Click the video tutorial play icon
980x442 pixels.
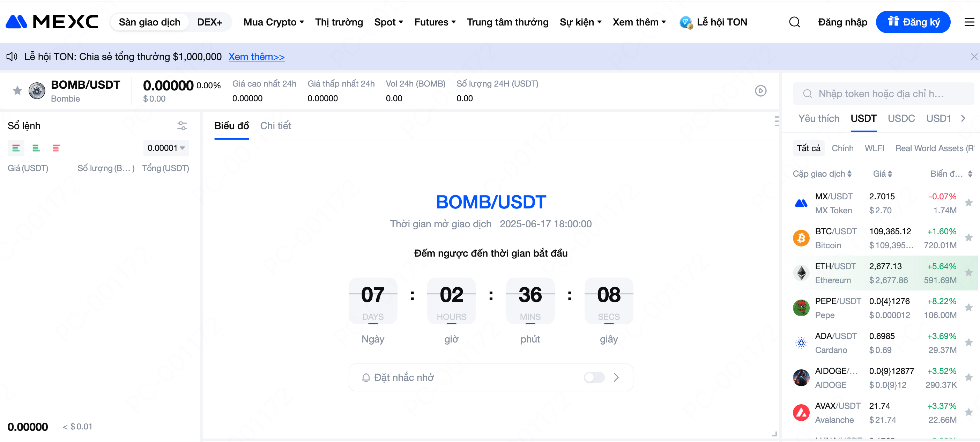(760, 91)
